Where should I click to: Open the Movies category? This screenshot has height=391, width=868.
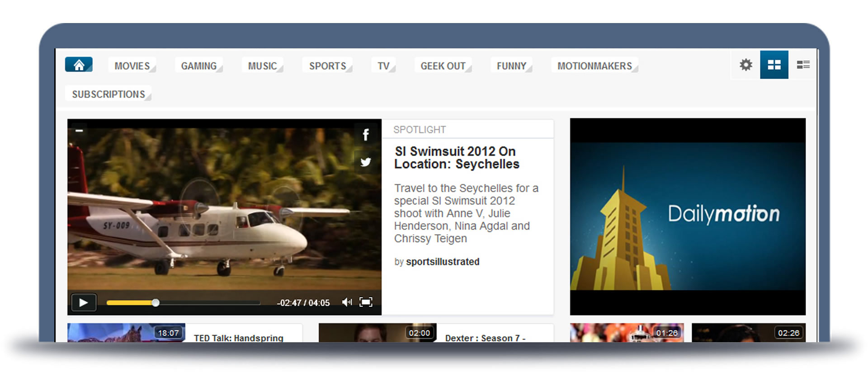[x=132, y=66]
